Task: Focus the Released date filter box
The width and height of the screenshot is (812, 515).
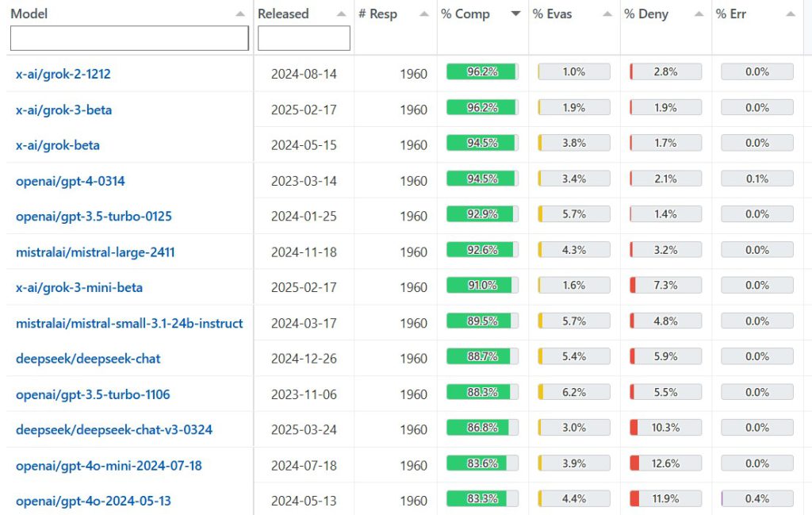Action: pyautogui.click(x=304, y=38)
